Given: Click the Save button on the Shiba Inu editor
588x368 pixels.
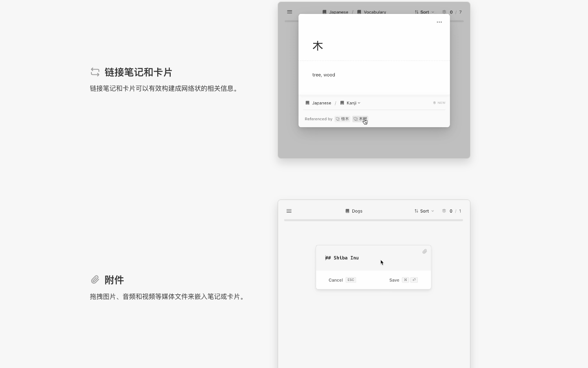Looking at the screenshot, I should pos(394,280).
